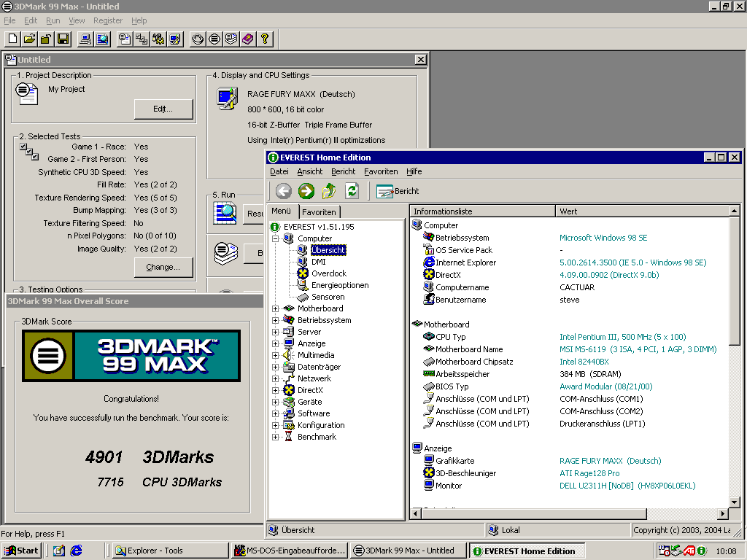Screen dimensions: 747x560
Task: Open the Ansicht menu
Action: point(309,171)
